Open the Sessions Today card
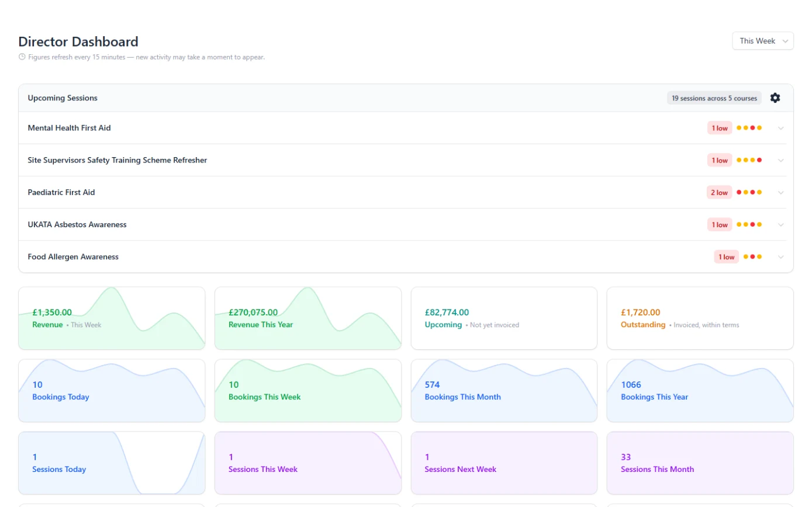Screen dimensions: 812x507 pyautogui.click(x=112, y=463)
